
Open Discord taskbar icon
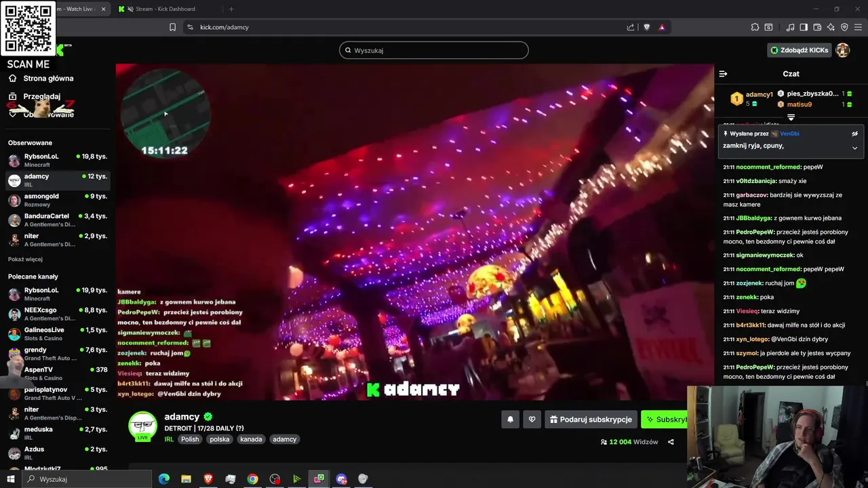(x=341, y=479)
